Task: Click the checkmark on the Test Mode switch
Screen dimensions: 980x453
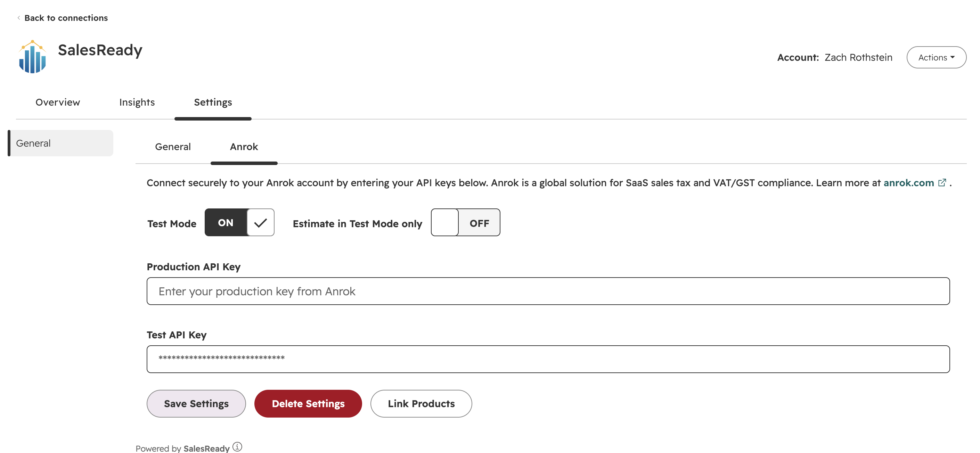Action: 261,223
